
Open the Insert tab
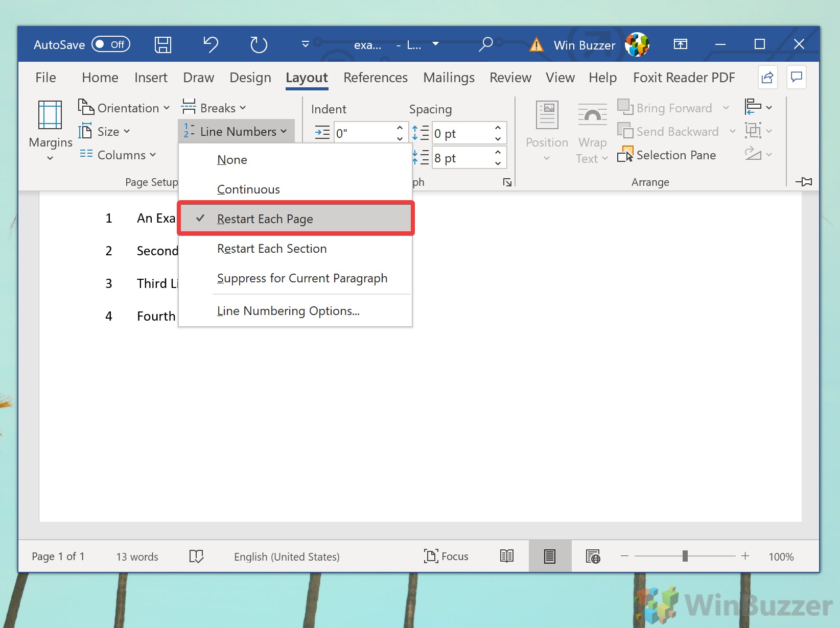pyautogui.click(x=151, y=78)
